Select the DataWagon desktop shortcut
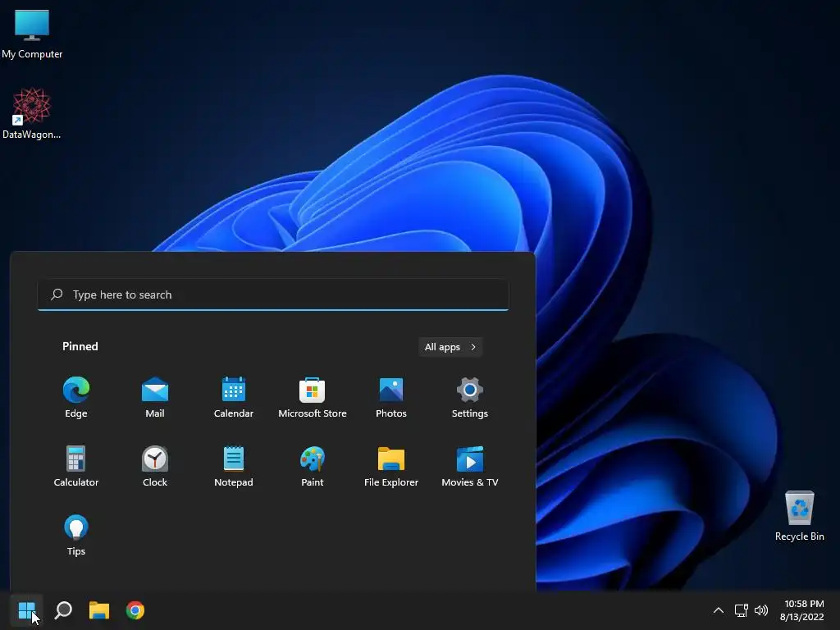 [32, 113]
